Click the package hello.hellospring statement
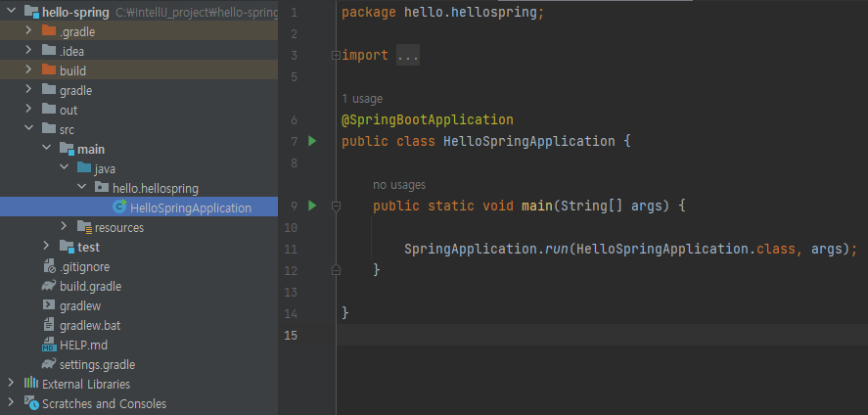The width and height of the screenshot is (868, 415). point(443,12)
